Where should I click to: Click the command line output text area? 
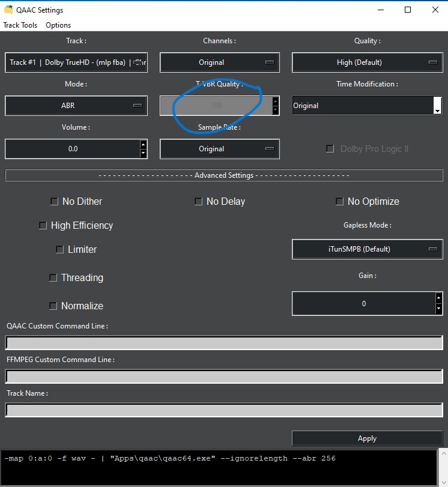click(x=219, y=468)
